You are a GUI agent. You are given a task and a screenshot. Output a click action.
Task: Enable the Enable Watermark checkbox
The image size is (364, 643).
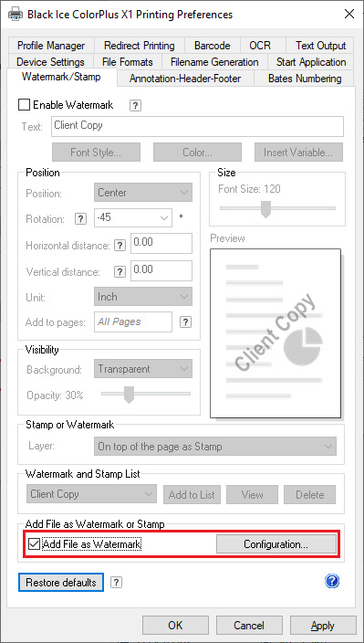point(24,105)
